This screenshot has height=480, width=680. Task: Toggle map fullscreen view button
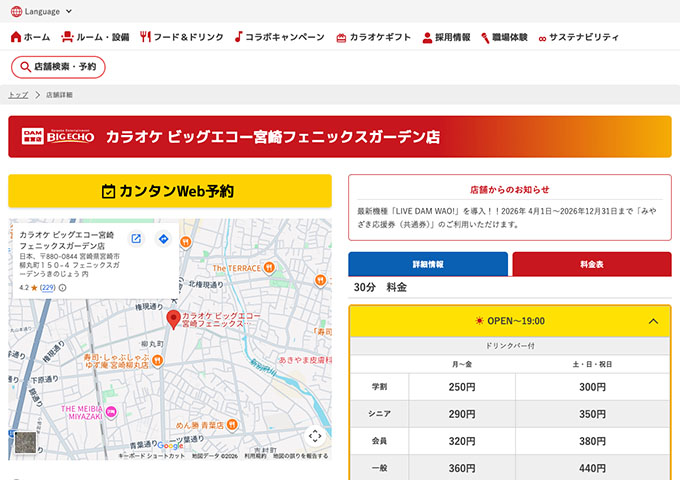point(315,436)
